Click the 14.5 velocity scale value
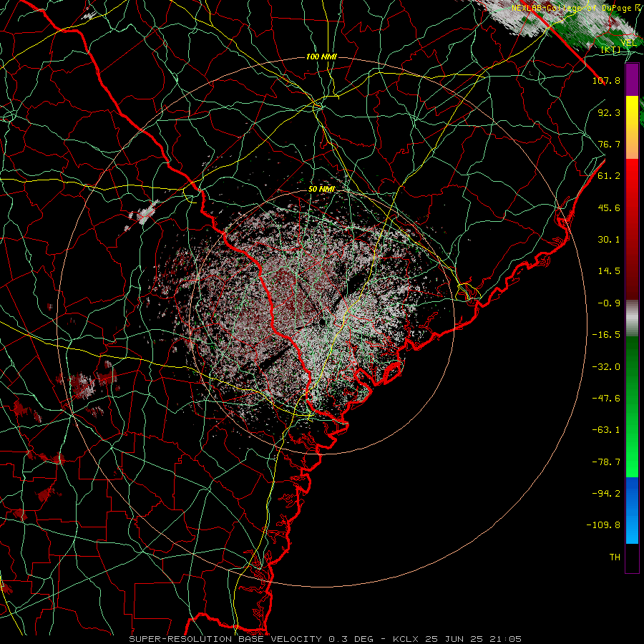This screenshot has width=644, height=644. pos(609,271)
